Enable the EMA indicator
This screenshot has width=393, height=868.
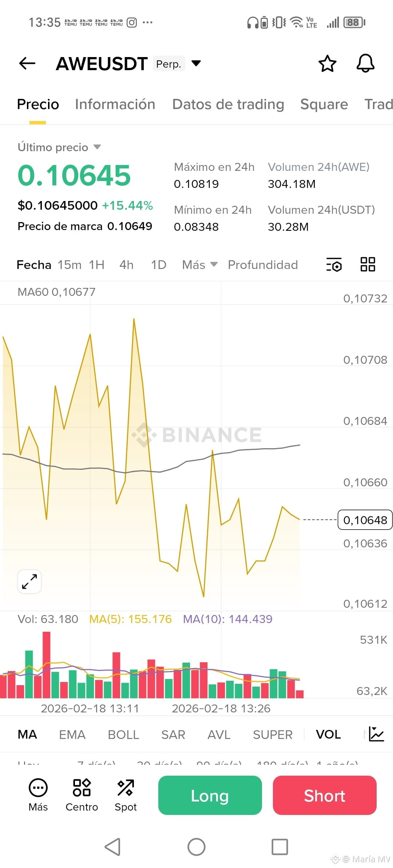click(x=72, y=735)
